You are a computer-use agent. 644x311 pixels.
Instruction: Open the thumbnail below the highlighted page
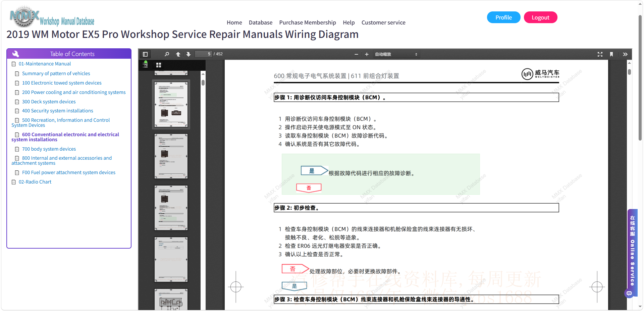(x=171, y=156)
